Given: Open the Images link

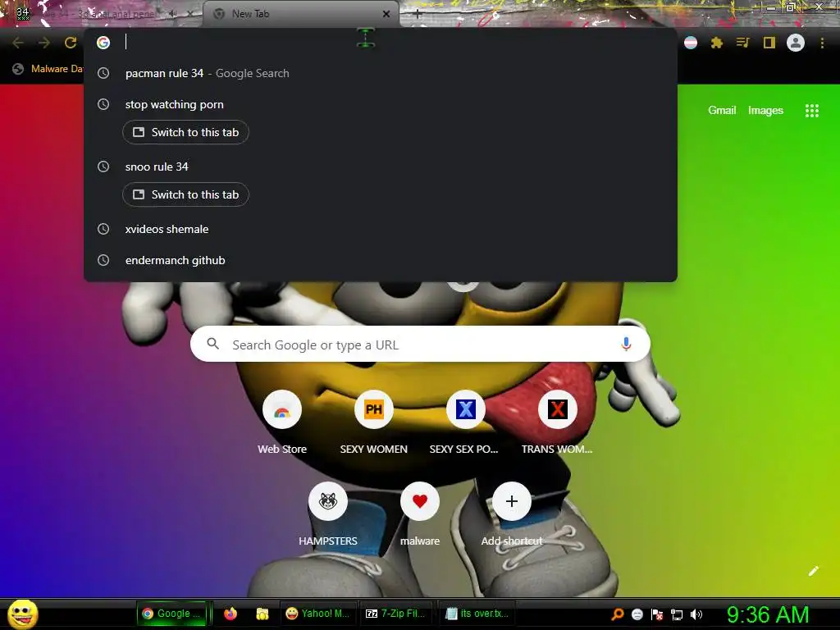Looking at the screenshot, I should pos(765,111).
